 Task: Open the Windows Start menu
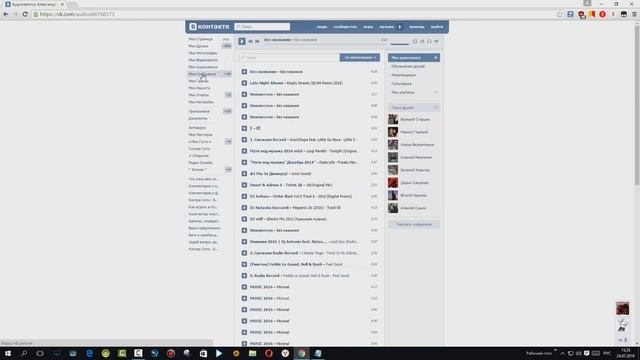(8, 353)
